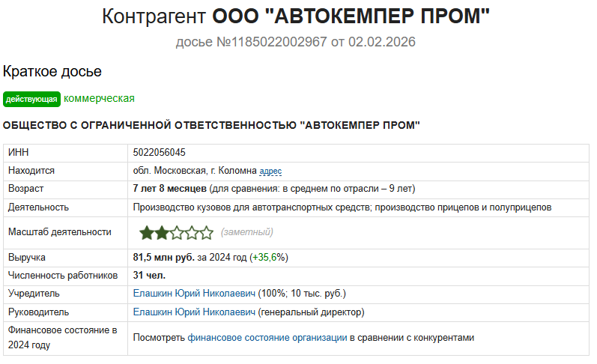Open the «коммерческая» organization type link

point(99,98)
